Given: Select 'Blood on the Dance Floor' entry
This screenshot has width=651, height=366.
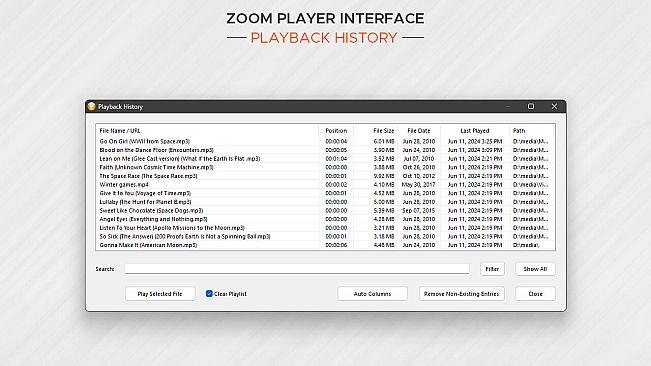Looking at the screenshot, I should point(326,150).
